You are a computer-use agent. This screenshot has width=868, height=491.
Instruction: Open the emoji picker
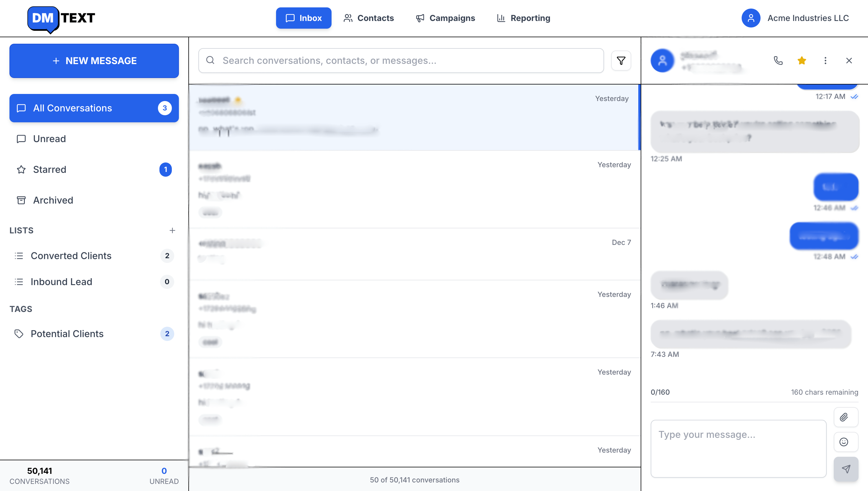pos(844,442)
